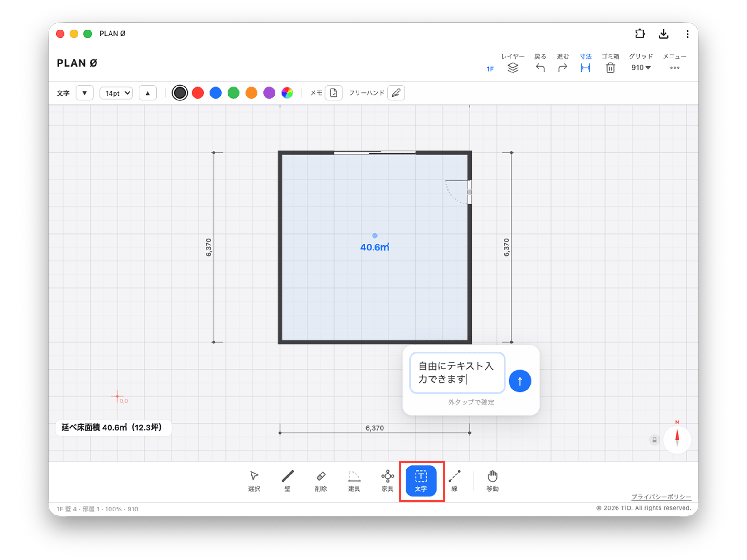Screen dimensions: 747x560
Task: Undo with the 戻る arrow
Action: pos(540,63)
